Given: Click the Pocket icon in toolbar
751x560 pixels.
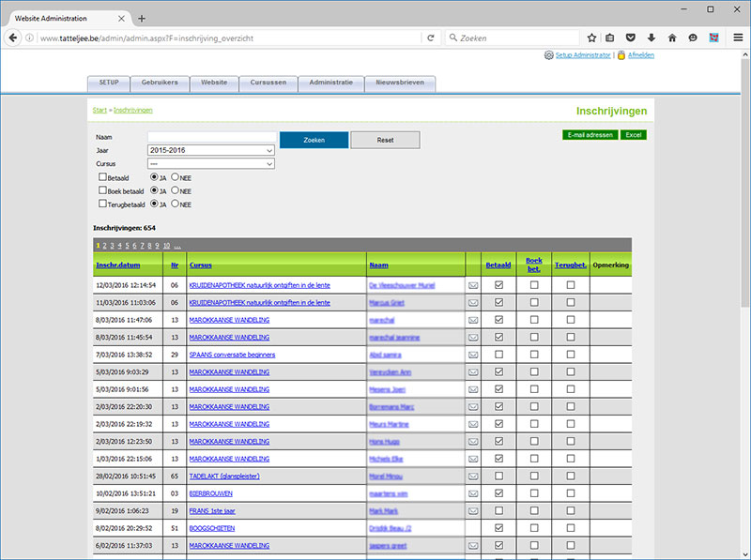Looking at the screenshot, I should point(631,38).
